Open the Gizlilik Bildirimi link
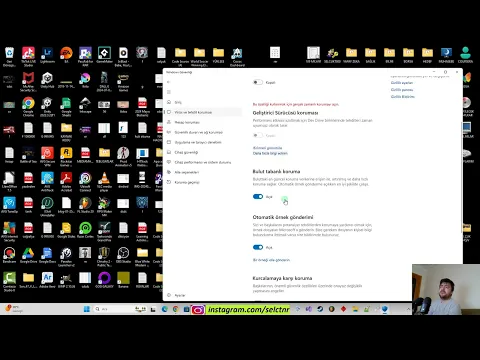The height and width of the screenshot is (360, 480). pyautogui.click(x=403, y=97)
